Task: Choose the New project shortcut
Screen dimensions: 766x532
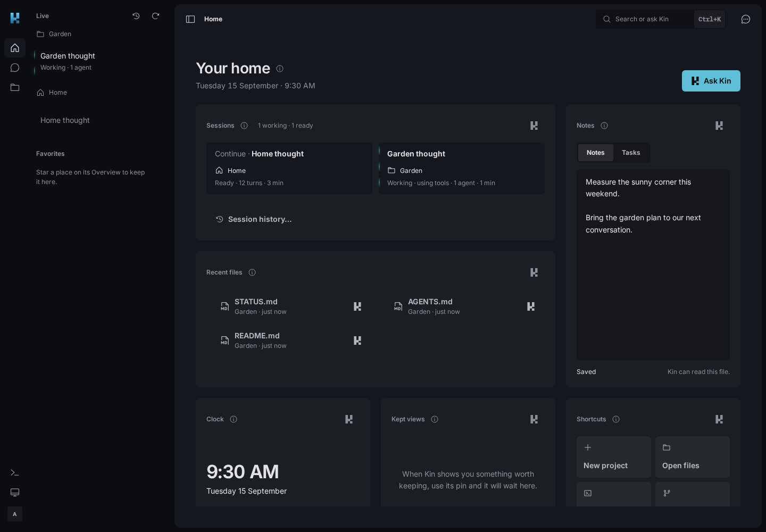Action: coord(614,457)
